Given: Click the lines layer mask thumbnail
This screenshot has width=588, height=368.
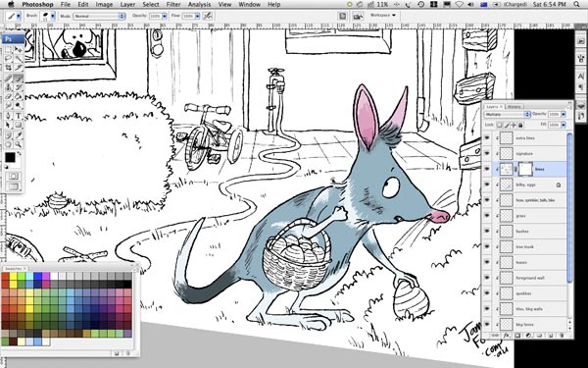Looking at the screenshot, I should pos(525,169).
